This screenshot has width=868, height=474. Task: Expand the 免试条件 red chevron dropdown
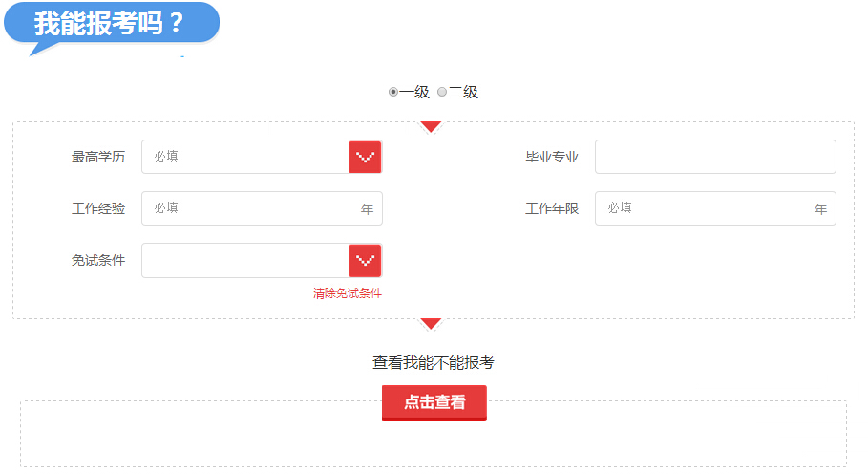pos(365,260)
